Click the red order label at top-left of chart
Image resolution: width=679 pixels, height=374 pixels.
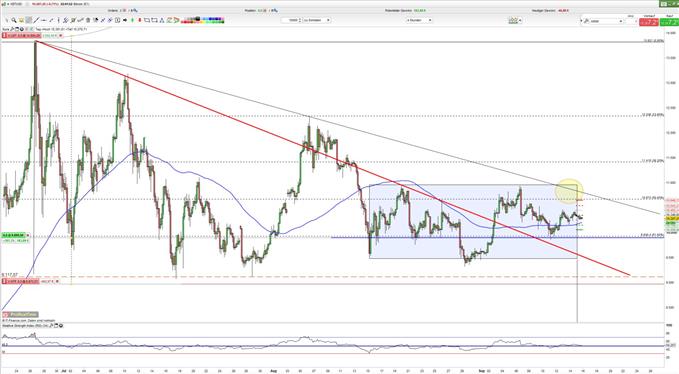[21, 35]
